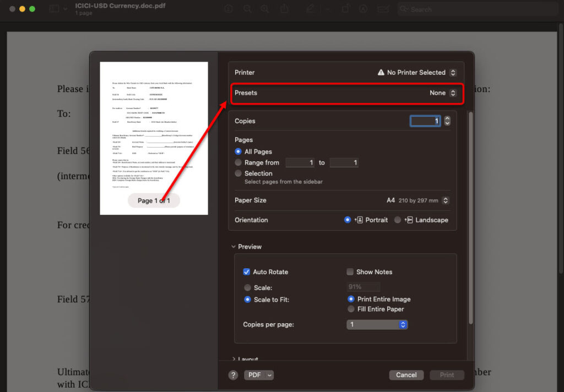Select the Scale radio button
The width and height of the screenshot is (564, 392).
(x=247, y=288)
